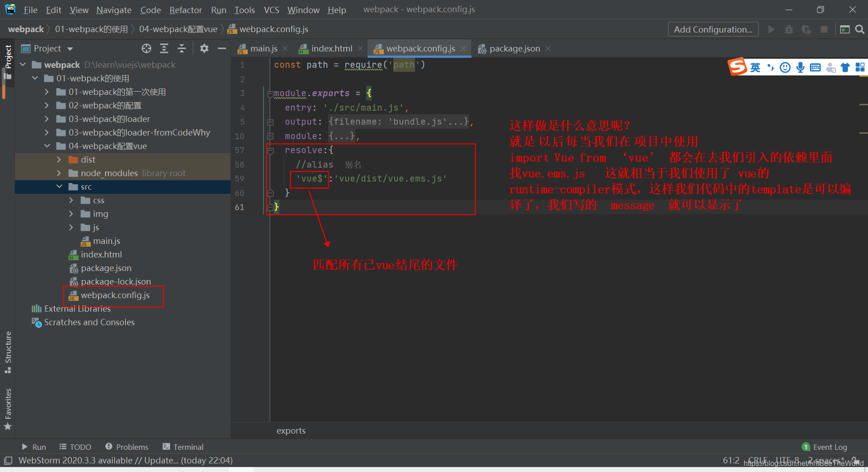Click the Sogou skin shirt icon
Viewport: 868px width, 472px height.
click(845, 67)
